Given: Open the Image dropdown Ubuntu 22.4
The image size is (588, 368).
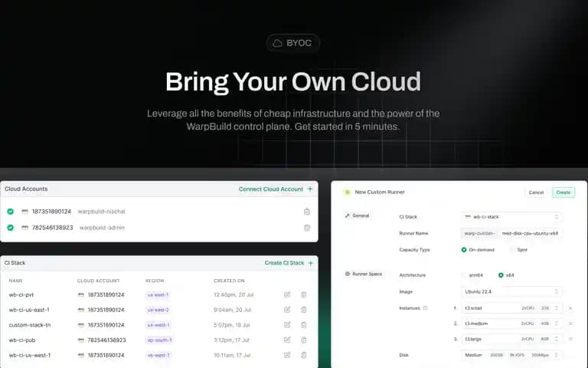Looking at the screenshot, I should coord(511,292).
